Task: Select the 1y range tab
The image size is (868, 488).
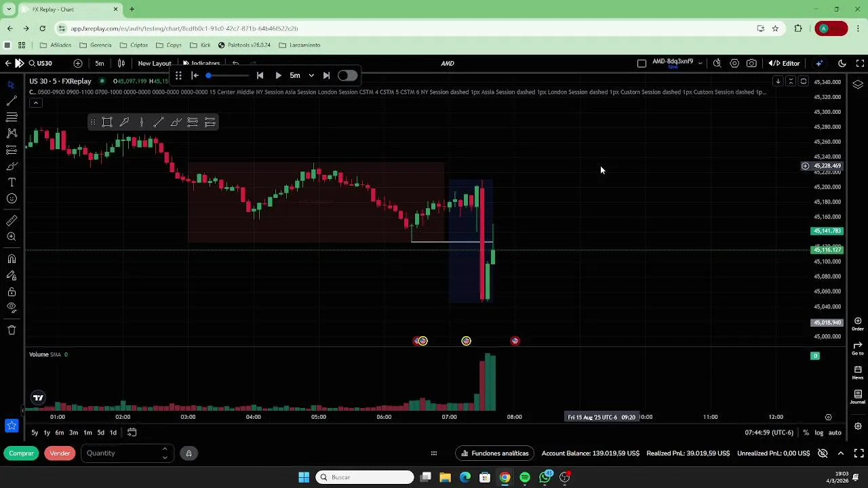Action: tap(47, 432)
